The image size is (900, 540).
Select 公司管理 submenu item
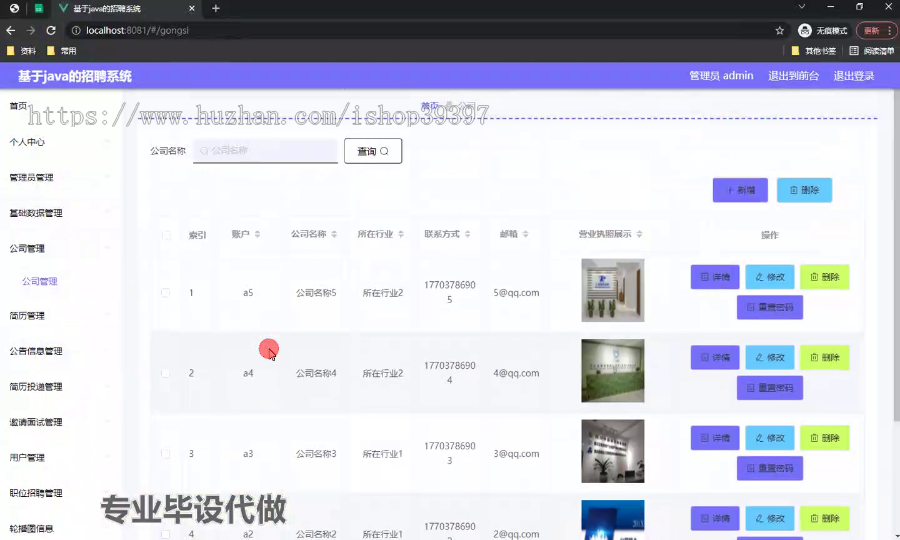tap(40, 281)
